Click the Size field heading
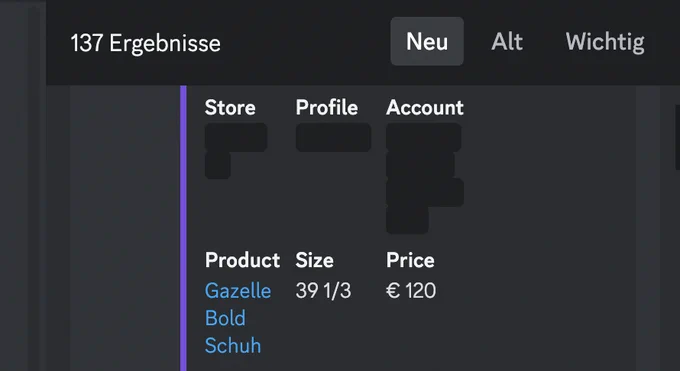 [314, 260]
